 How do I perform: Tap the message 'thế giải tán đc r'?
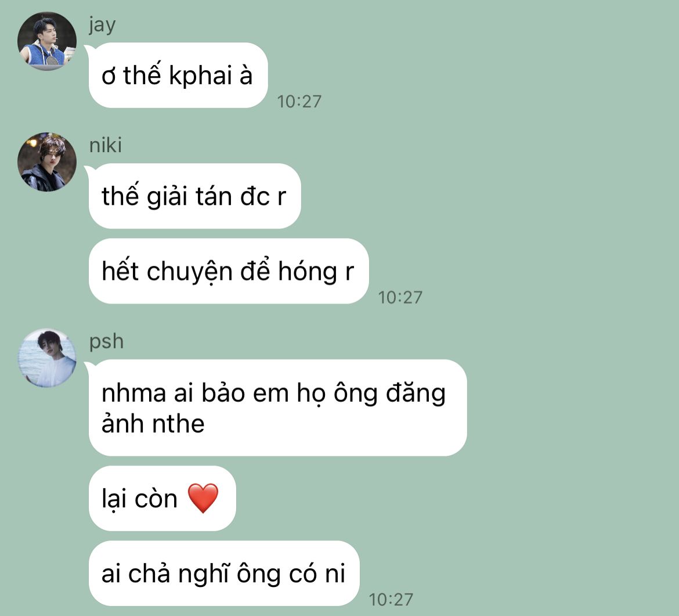click(194, 196)
